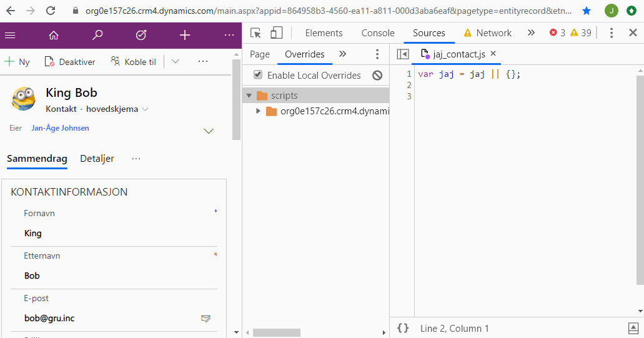
Task: Open the Console panel tab
Action: click(x=378, y=33)
